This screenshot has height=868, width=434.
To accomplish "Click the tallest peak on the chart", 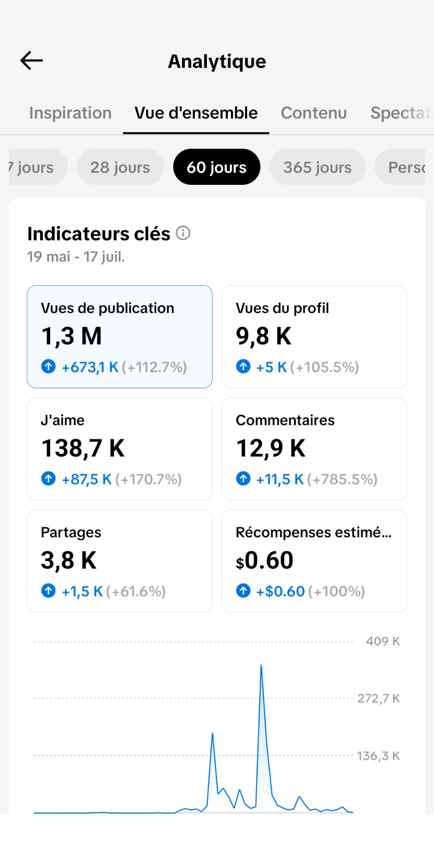I will (261, 665).
